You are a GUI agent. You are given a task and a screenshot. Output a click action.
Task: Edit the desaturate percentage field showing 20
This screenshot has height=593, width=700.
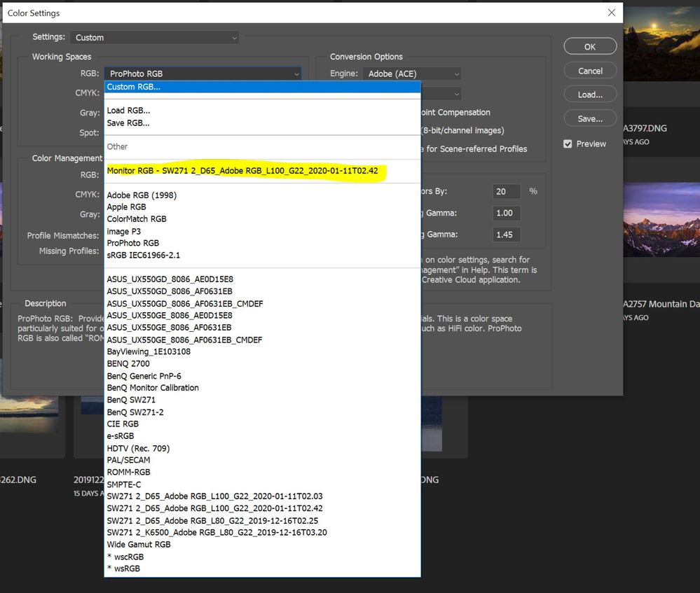(x=507, y=191)
